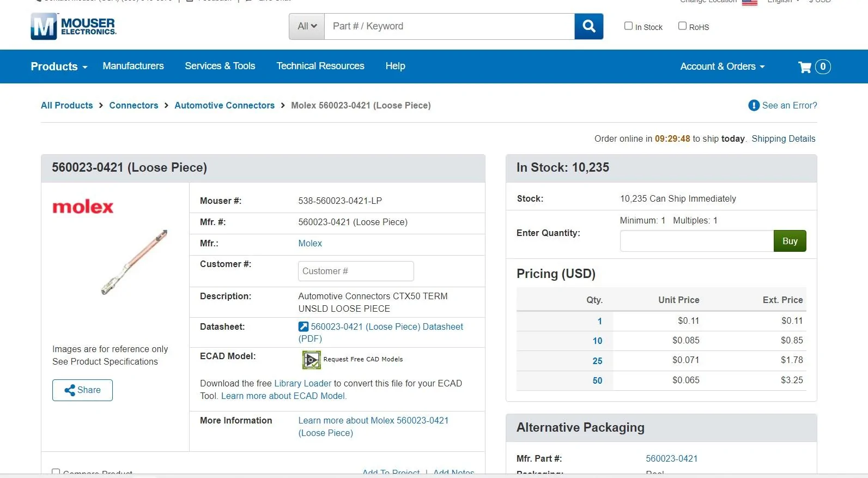Open the datasheet PDF external-link icon
The width and height of the screenshot is (868, 478).
(304, 327)
